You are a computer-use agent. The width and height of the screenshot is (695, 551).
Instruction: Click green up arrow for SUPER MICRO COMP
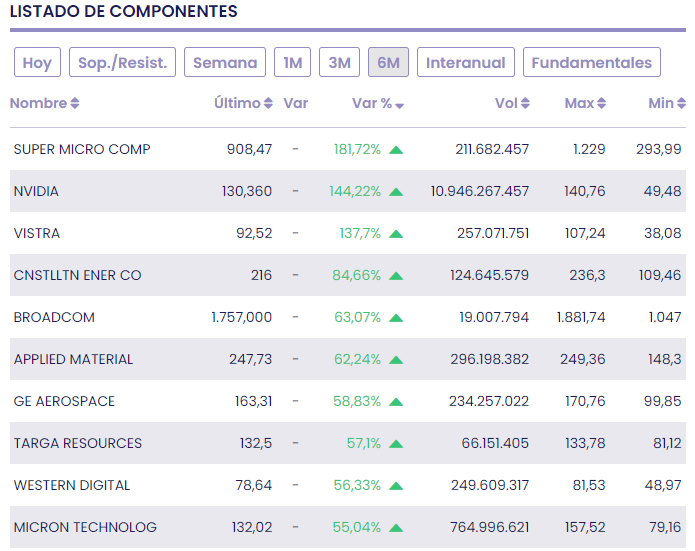pyautogui.click(x=396, y=150)
